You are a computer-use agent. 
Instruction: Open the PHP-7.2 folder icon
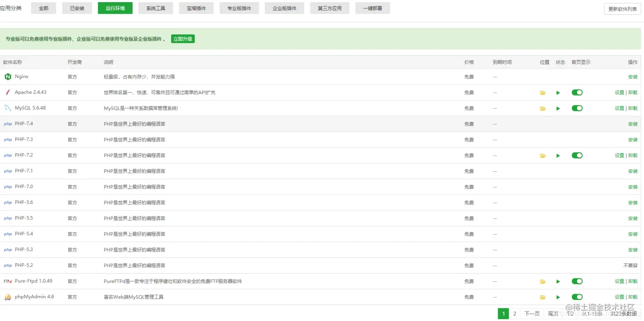(542, 156)
